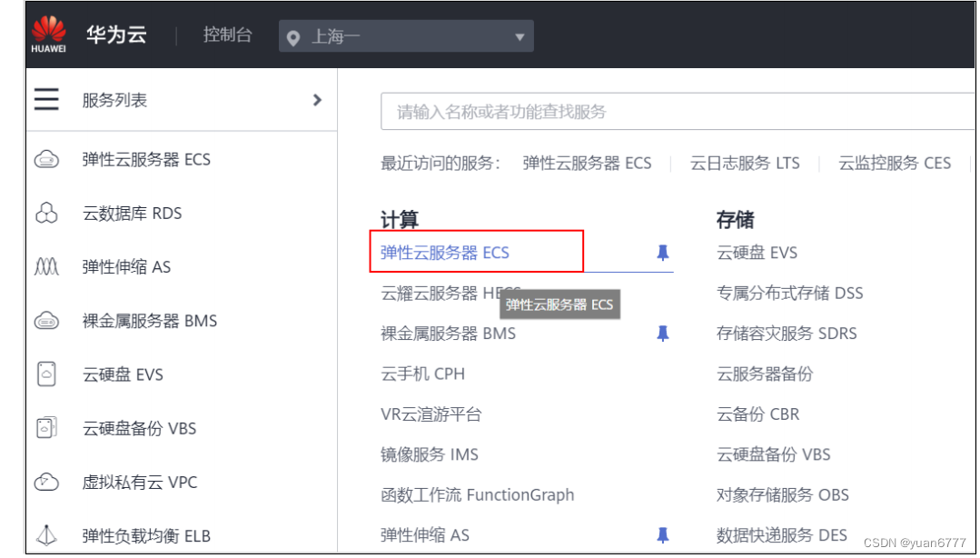The image size is (980, 558).
Task: Open the hamburger service list menu icon
Action: 46,99
